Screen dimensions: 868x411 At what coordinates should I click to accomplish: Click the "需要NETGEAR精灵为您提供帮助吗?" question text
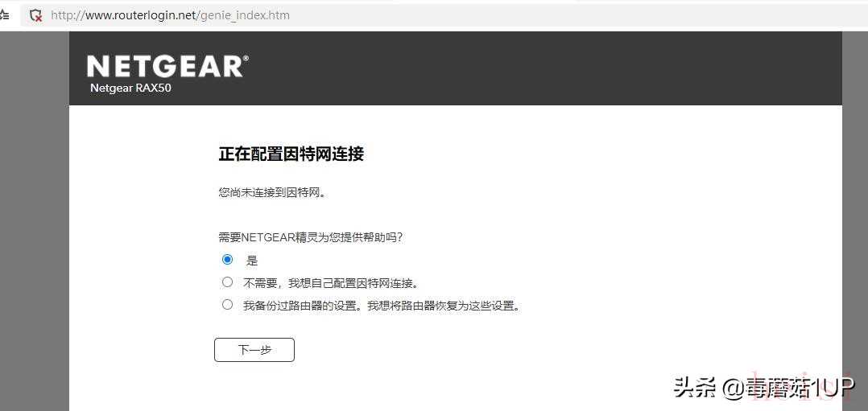tap(310, 237)
